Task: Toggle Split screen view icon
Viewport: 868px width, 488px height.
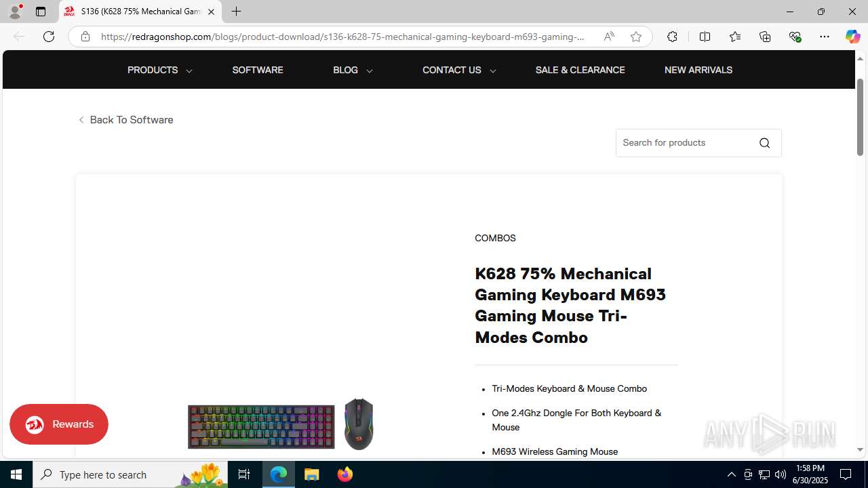Action: 705,37
